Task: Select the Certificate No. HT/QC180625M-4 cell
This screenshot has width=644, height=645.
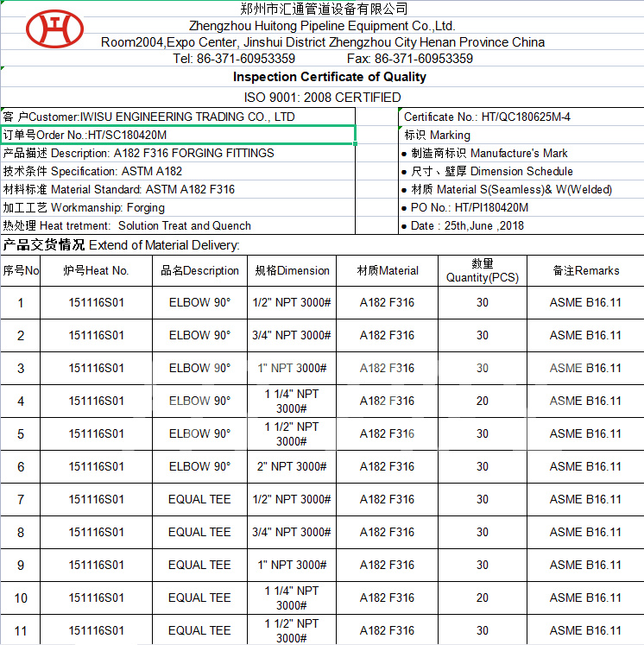Action: click(x=521, y=117)
